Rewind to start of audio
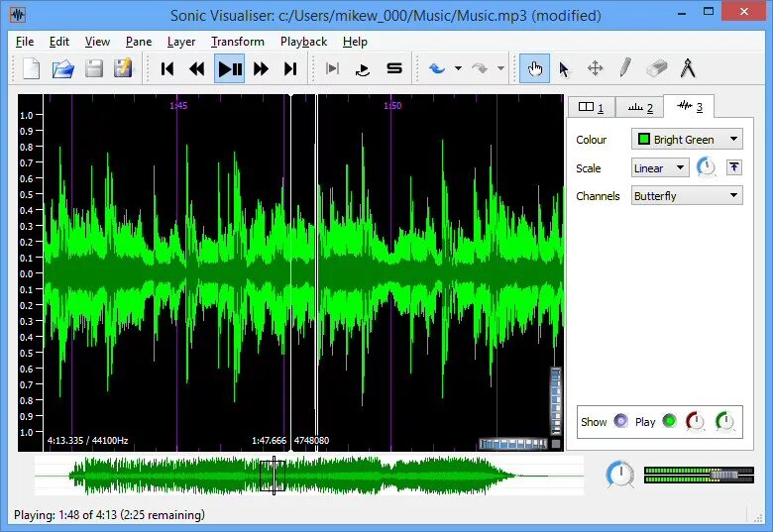 167,68
